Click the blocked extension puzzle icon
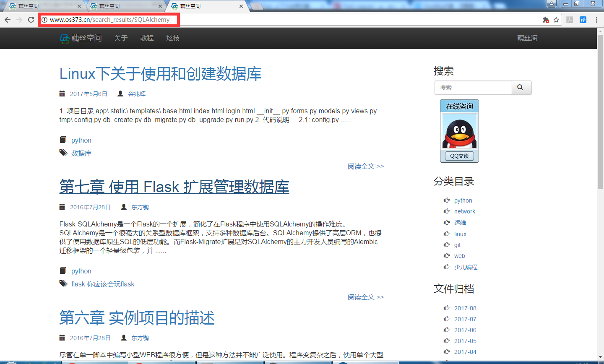604x364 pixels. [x=547, y=20]
